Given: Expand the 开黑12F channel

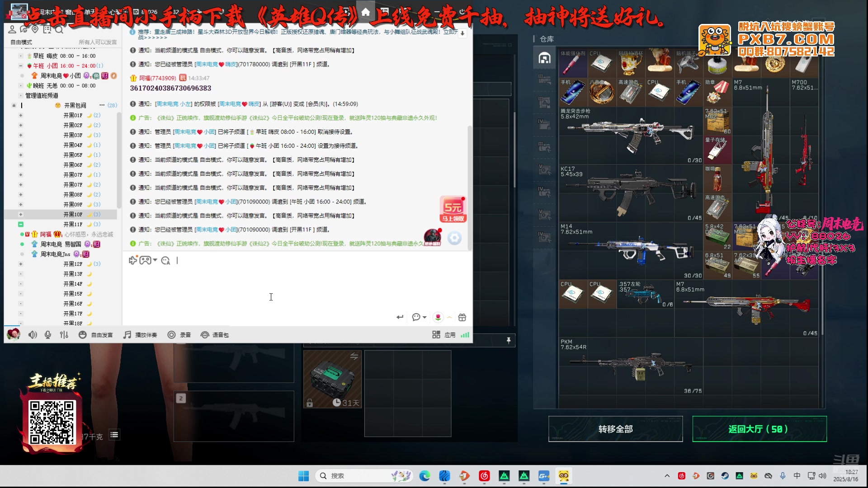Looking at the screenshot, I should click(x=21, y=264).
